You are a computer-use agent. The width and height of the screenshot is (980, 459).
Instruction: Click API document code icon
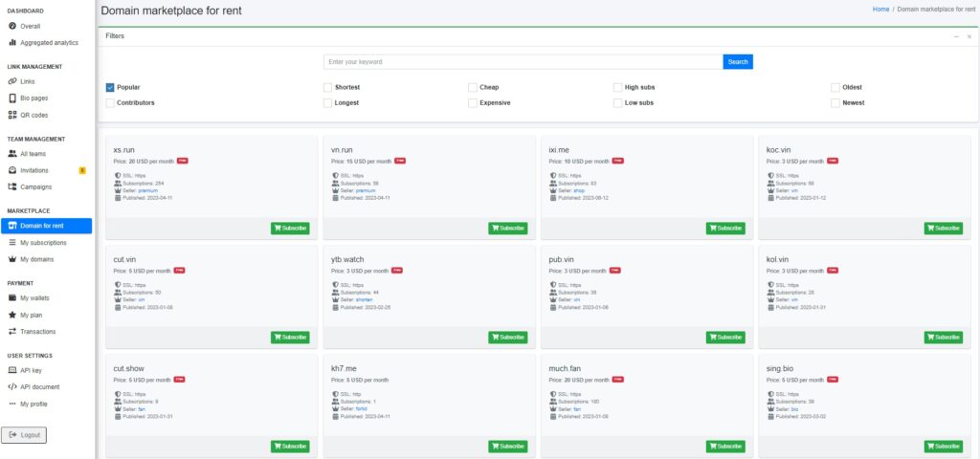tap(11, 386)
